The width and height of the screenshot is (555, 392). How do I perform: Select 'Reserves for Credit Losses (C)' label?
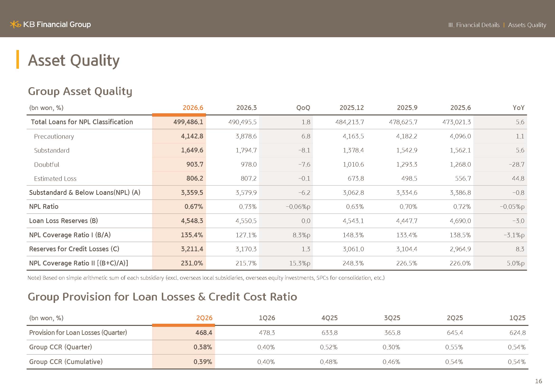pyautogui.click(x=74, y=249)
